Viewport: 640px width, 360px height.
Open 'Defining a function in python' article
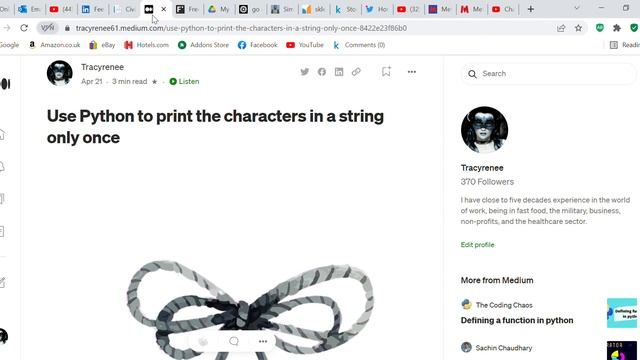(x=517, y=320)
